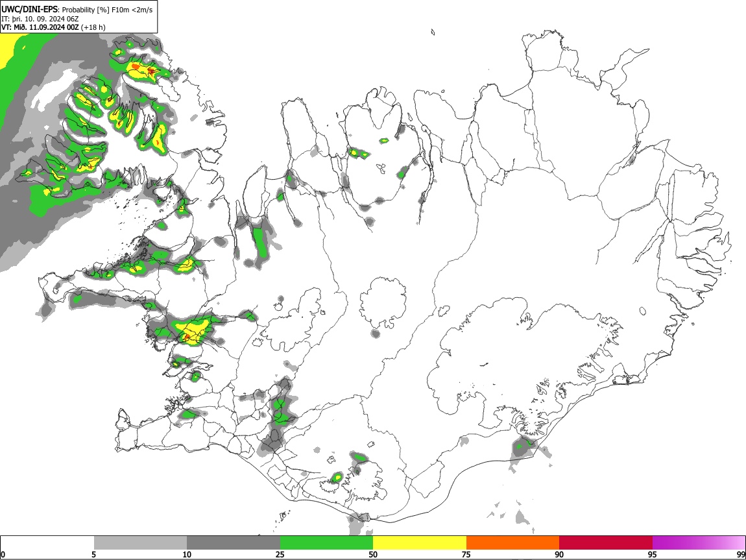
Task: Click the dark gray 10–25 legend segment
Action: (x=234, y=543)
